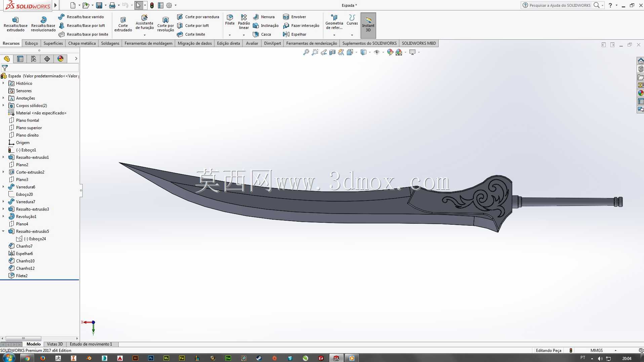This screenshot has height=362, width=644.
Task: Open Windows Start button
Action: (x=9, y=358)
